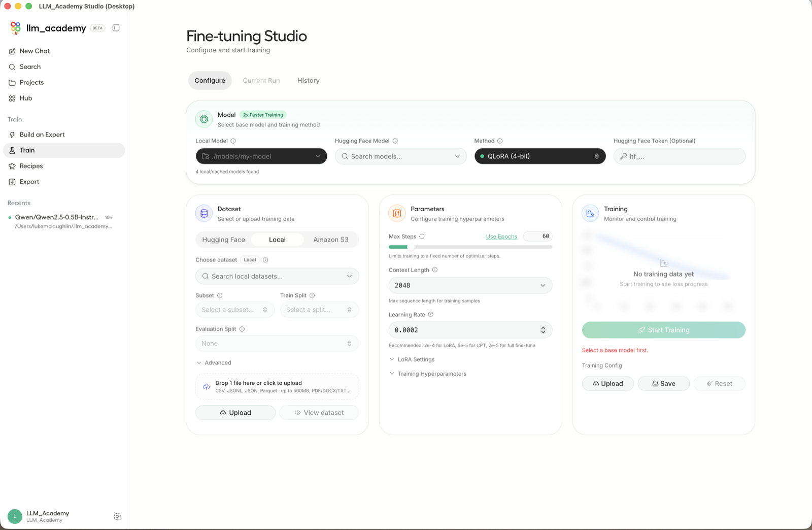The width and height of the screenshot is (812, 530).
Task: Click the Hugging Face Token field
Action: tap(680, 156)
